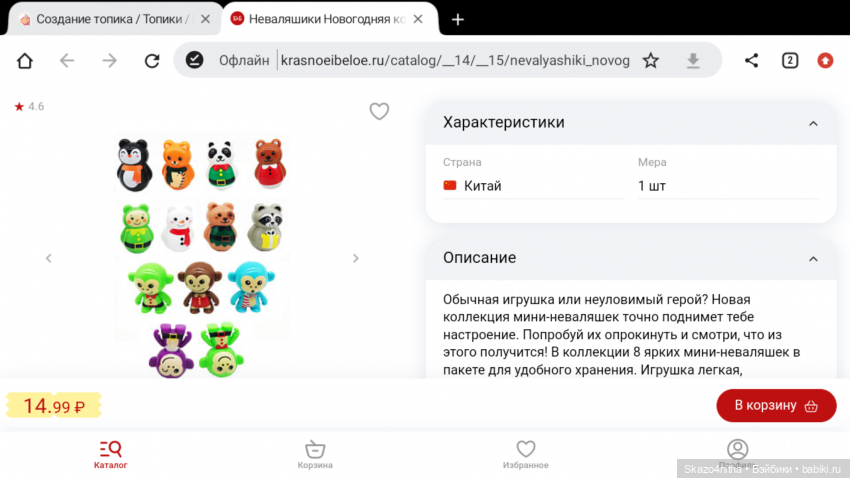
Task: Open a new browser tab
Action: [458, 20]
